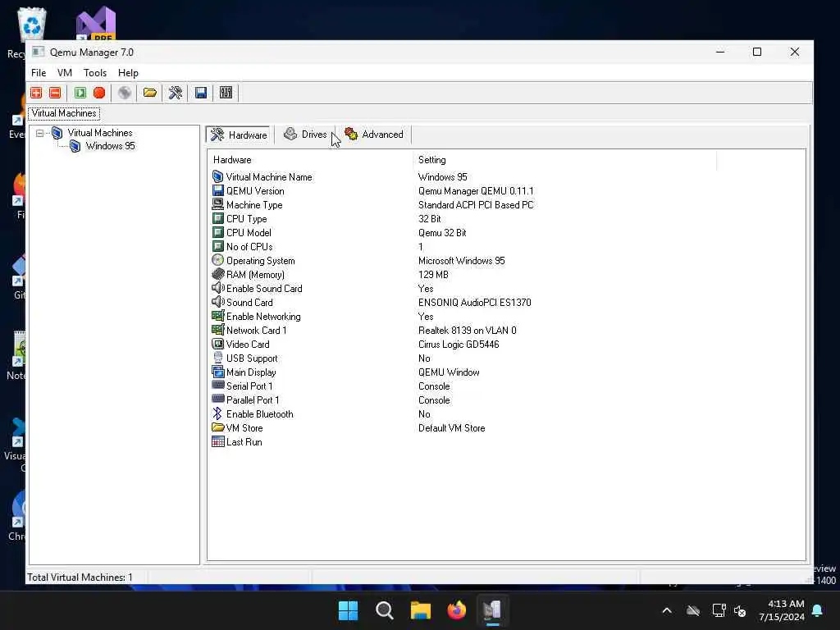Screen dimensions: 840x630
Task: Click the Video Card row icon
Action: click(x=217, y=344)
